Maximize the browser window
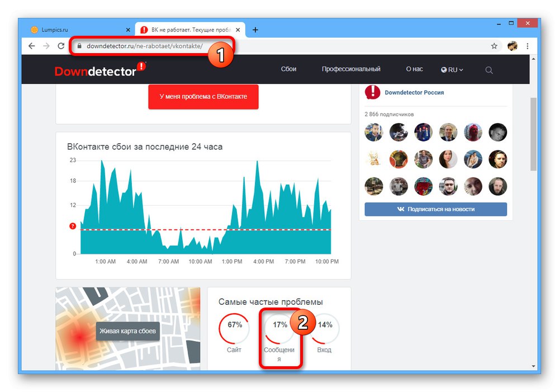Image resolution: width=559 pixels, height=392 pixels. pyautogui.click(x=511, y=23)
